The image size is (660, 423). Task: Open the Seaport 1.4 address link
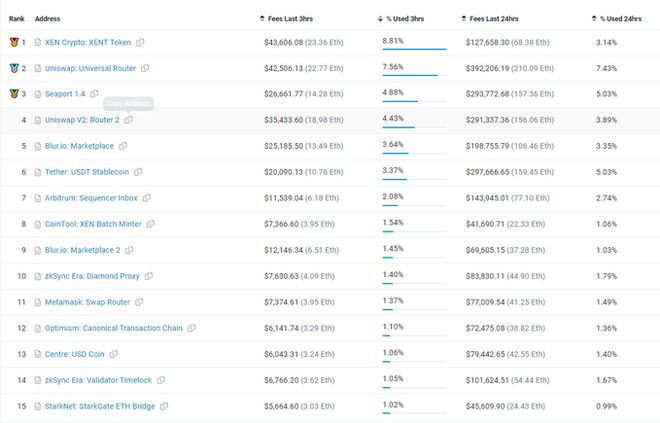click(x=65, y=94)
